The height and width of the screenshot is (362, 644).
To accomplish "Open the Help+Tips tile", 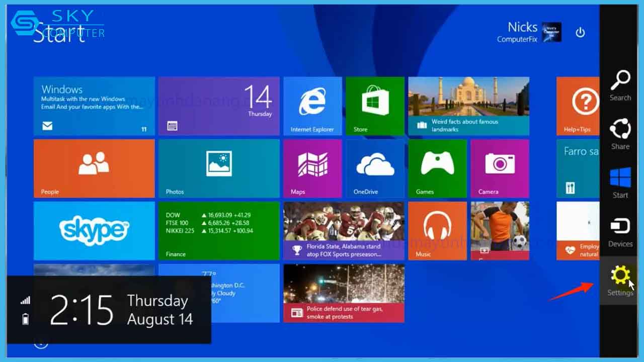I will click(x=578, y=106).
